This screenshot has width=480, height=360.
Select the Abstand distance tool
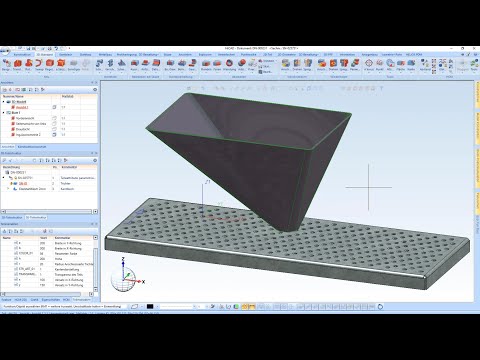[x=425, y=65]
